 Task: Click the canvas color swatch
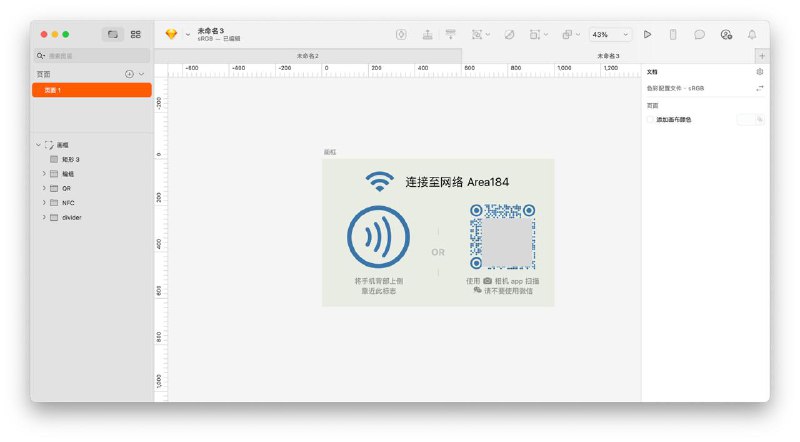745,119
